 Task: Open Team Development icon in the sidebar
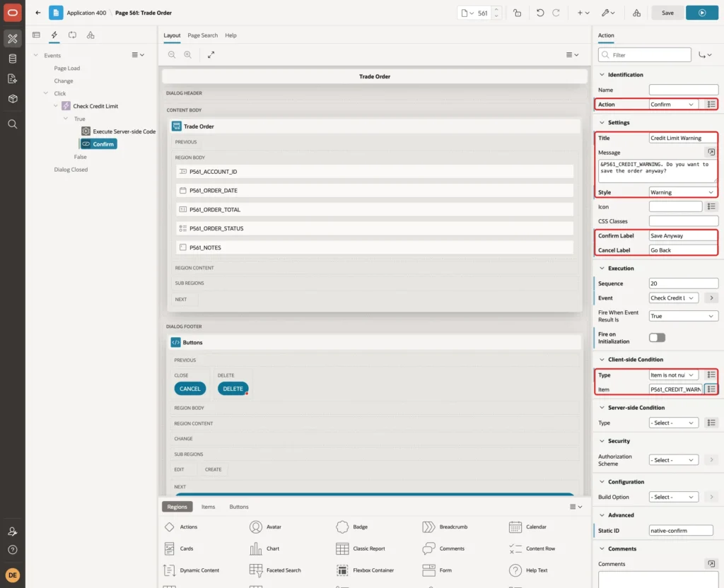[x=13, y=79]
